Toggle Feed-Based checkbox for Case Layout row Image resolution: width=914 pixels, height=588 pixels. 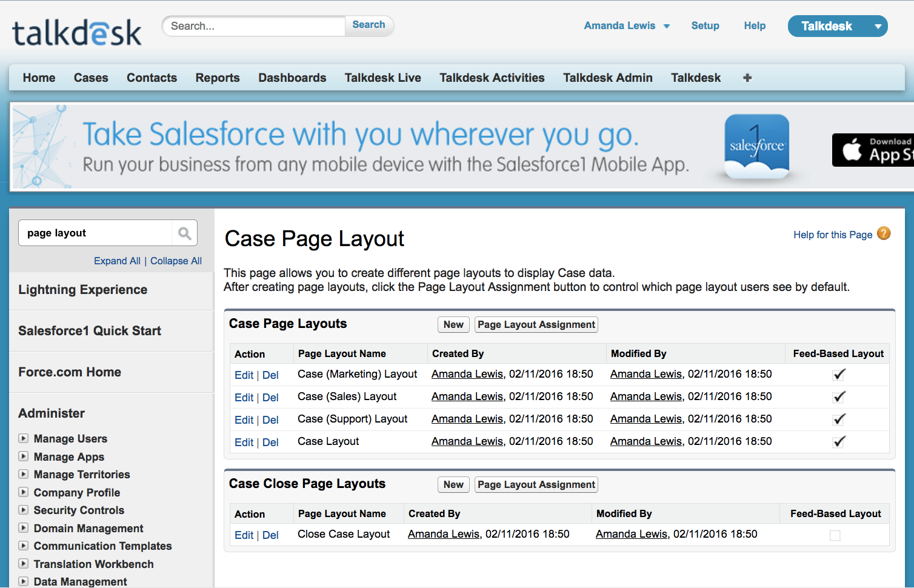point(839,442)
